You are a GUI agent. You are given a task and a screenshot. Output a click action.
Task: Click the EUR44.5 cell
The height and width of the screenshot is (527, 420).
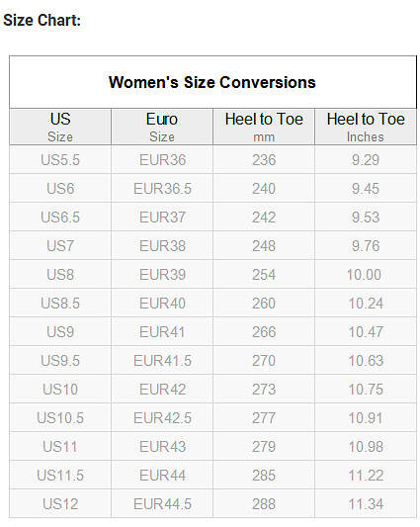(162, 504)
